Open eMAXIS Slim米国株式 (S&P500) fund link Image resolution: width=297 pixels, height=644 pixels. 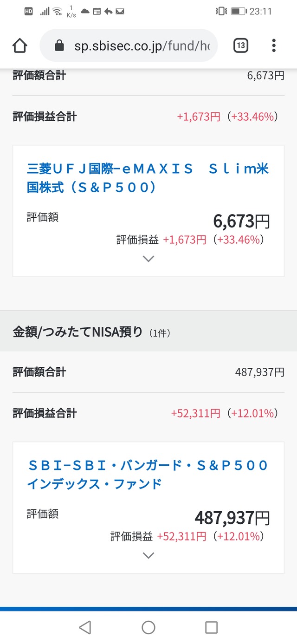pyautogui.click(x=148, y=178)
